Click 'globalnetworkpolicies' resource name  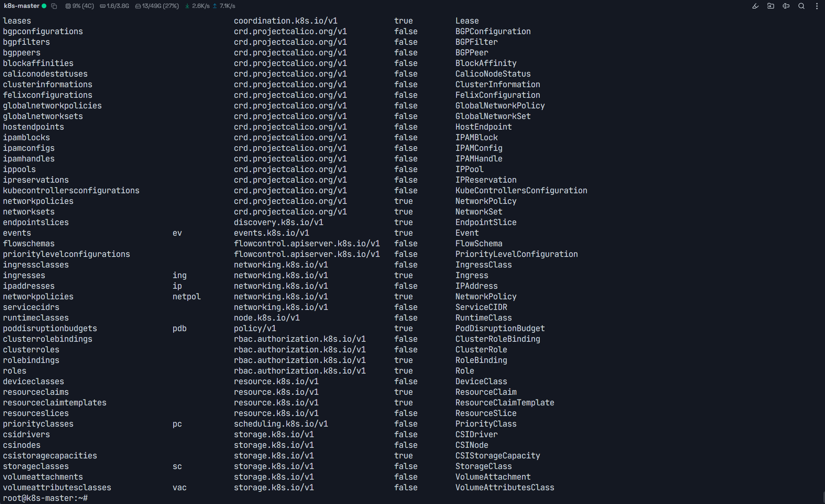pyautogui.click(x=52, y=106)
